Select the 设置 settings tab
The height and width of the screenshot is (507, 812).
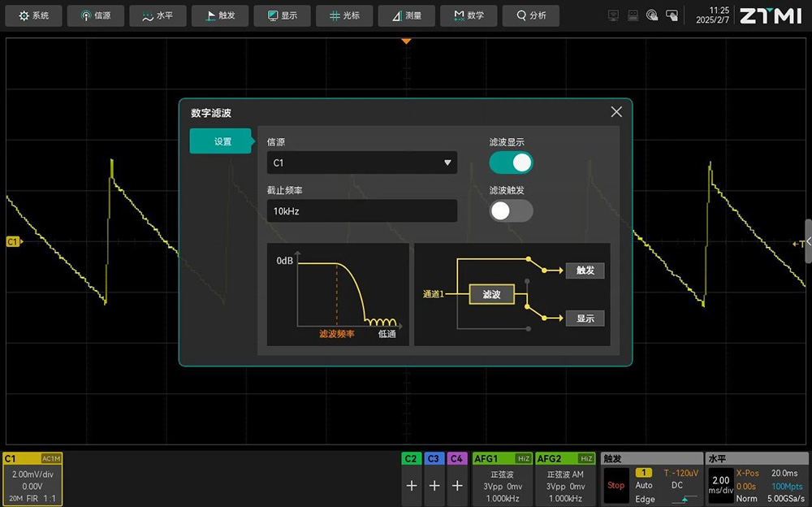tap(222, 141)
